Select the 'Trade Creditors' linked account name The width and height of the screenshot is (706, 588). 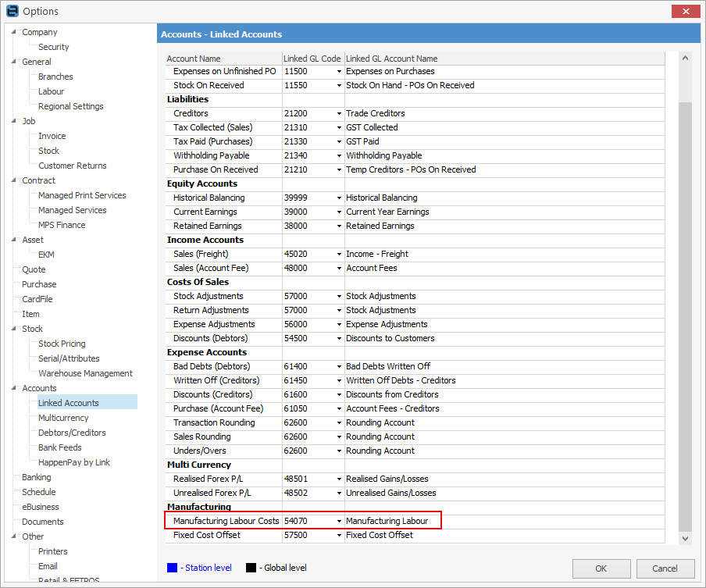(x=376, y=113)
